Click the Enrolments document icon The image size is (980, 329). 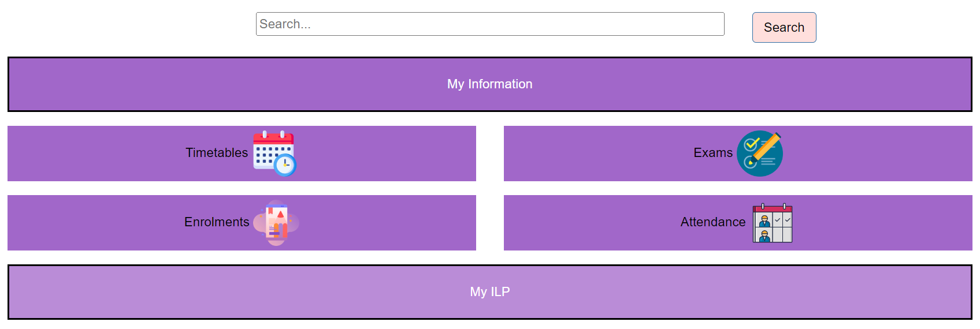coord(276,223)
